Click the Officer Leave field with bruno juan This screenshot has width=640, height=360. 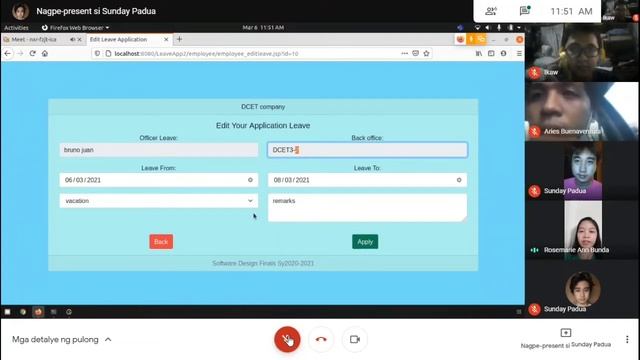[x=159, y=150]
